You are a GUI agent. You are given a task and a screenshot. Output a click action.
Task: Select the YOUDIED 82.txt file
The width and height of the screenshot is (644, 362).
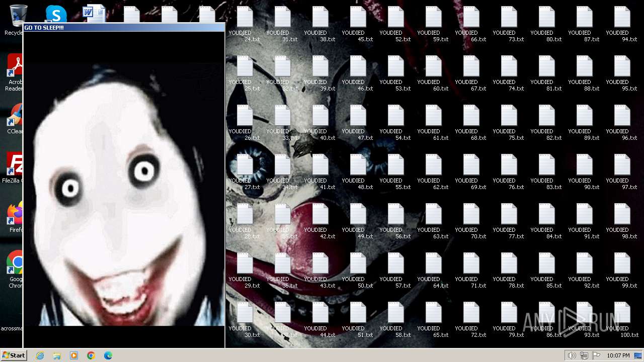point(546,123)
